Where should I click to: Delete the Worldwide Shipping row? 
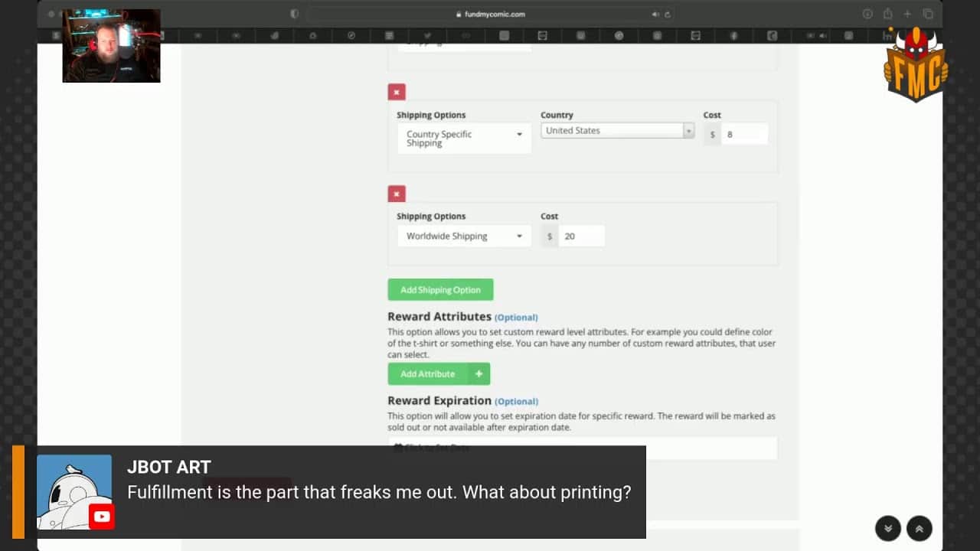click(x=396, y=194)
